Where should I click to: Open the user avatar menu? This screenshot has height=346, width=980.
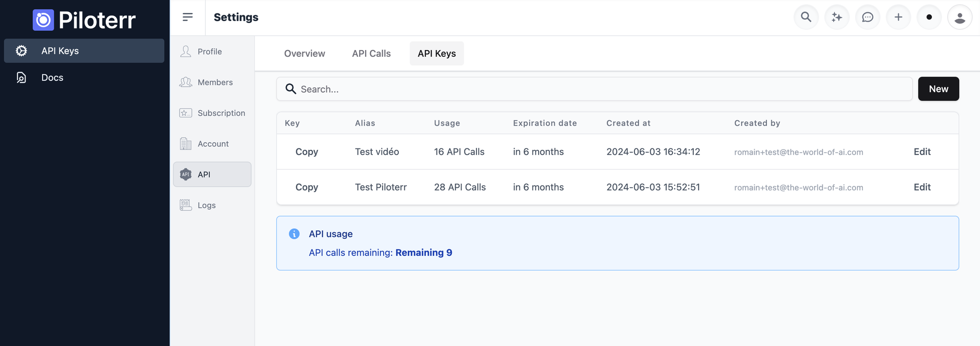[960, 17]
